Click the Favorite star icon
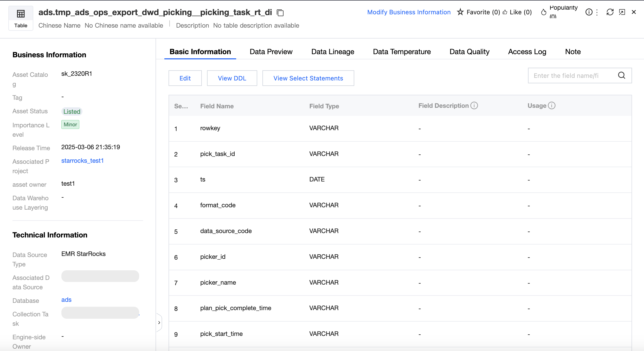Screen dimensions: 644x351 (x=460, y=12)
